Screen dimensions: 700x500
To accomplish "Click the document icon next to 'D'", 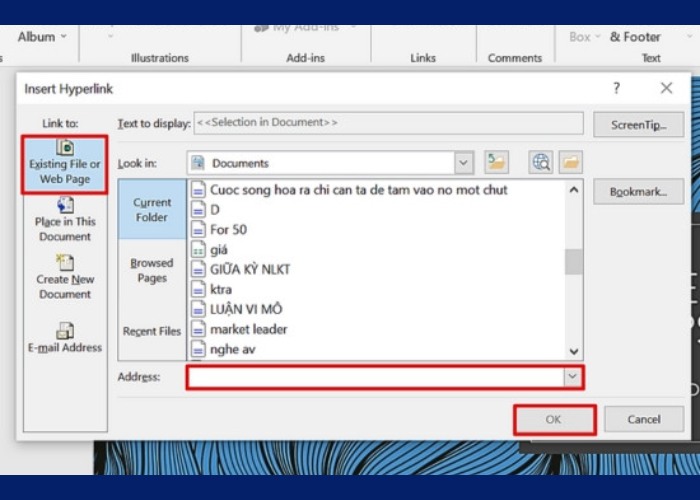I will (x=198, y=210).
